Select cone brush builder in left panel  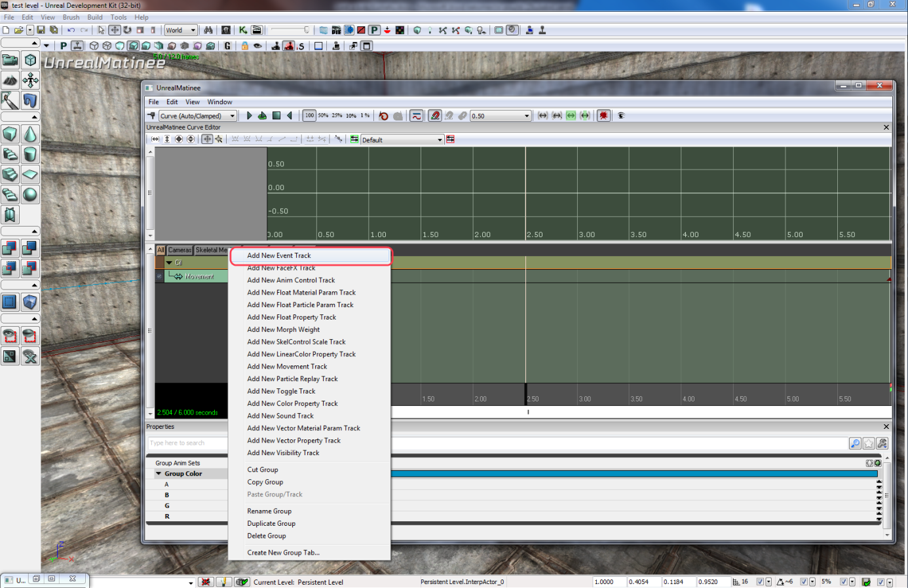tap(30, 134)
